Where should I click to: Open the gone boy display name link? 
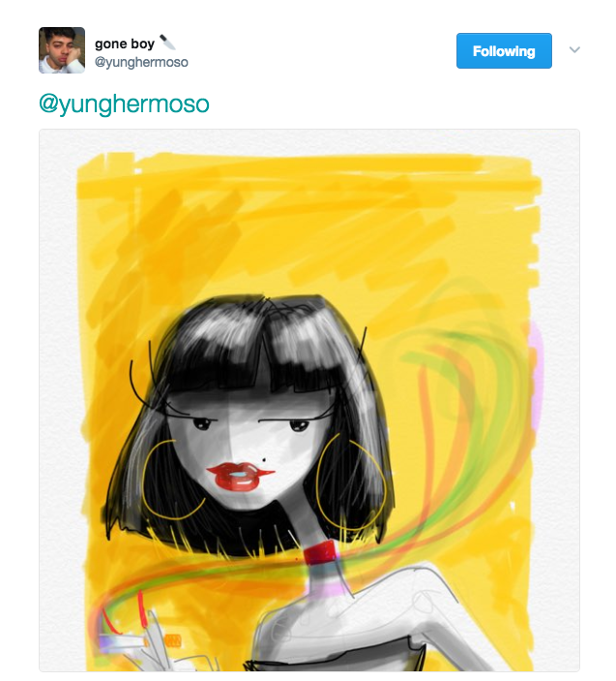point(125,44)
